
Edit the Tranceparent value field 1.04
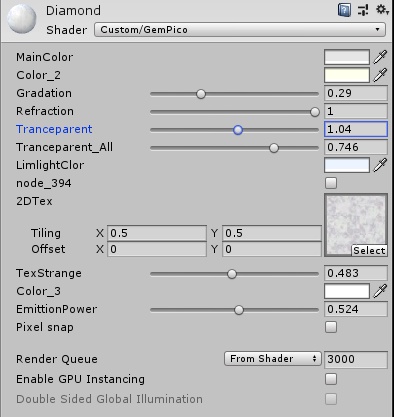(x=356, y=129)
